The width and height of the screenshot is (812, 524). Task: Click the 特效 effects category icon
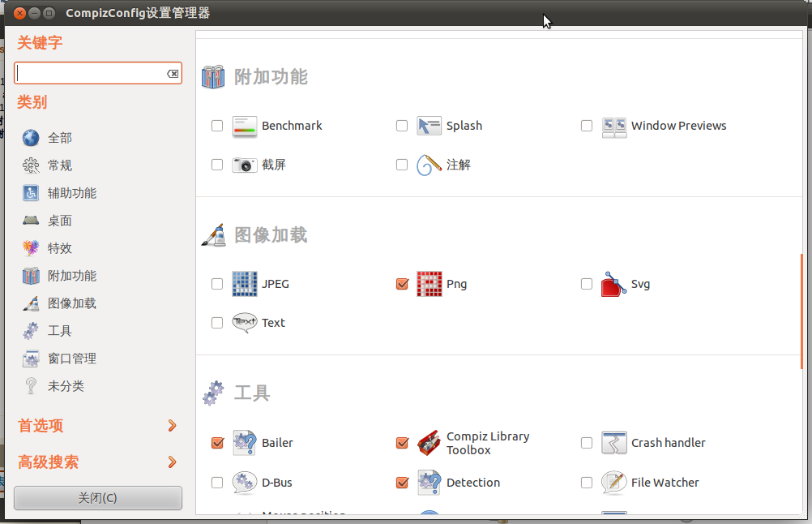[x=31, y=248]
